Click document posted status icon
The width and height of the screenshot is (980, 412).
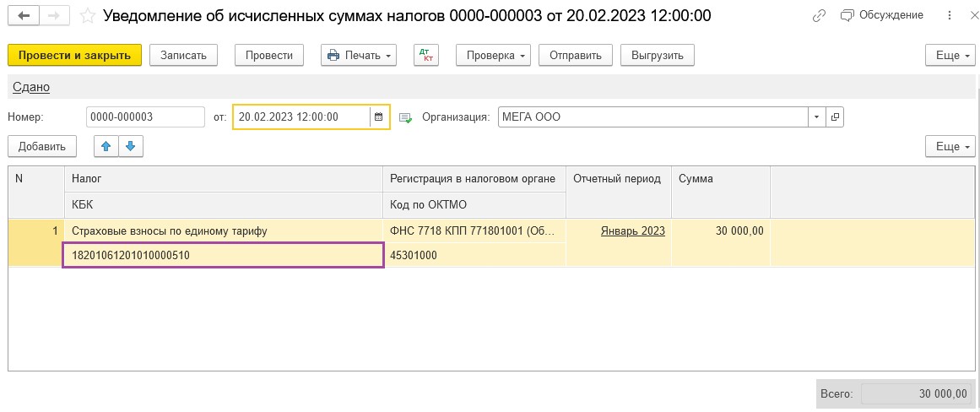pyautogui.click(x=406, y=117)
